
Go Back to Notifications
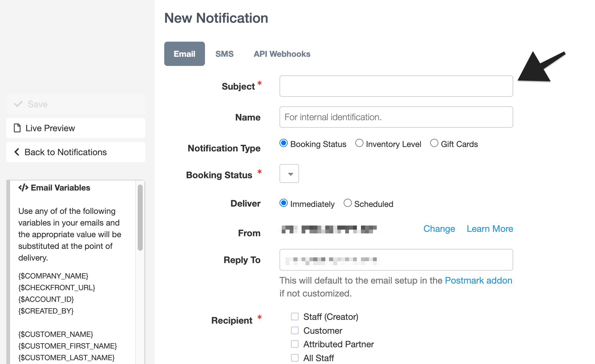76,152
